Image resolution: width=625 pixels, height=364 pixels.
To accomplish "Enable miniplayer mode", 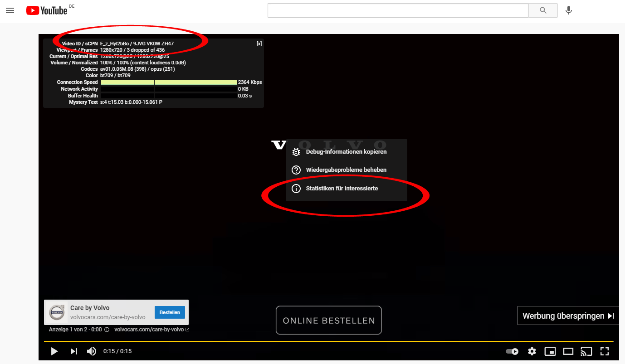I will point(550,351).
